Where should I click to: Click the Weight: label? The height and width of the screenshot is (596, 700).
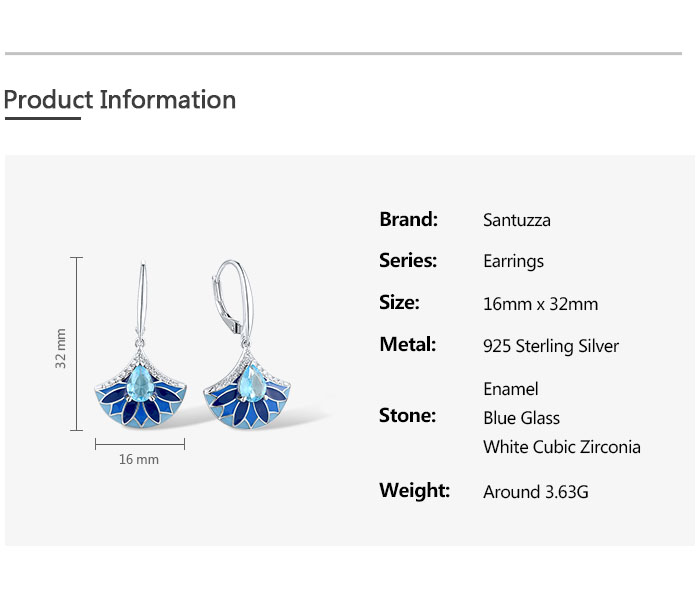pos(414,490)
